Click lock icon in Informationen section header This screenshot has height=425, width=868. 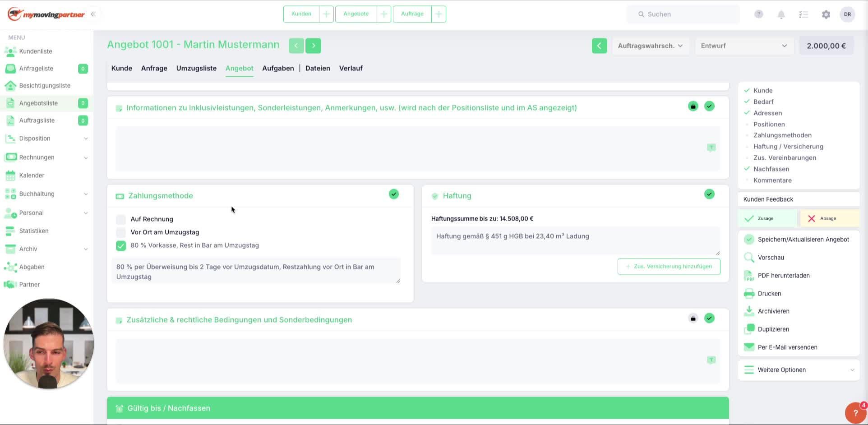693,106
